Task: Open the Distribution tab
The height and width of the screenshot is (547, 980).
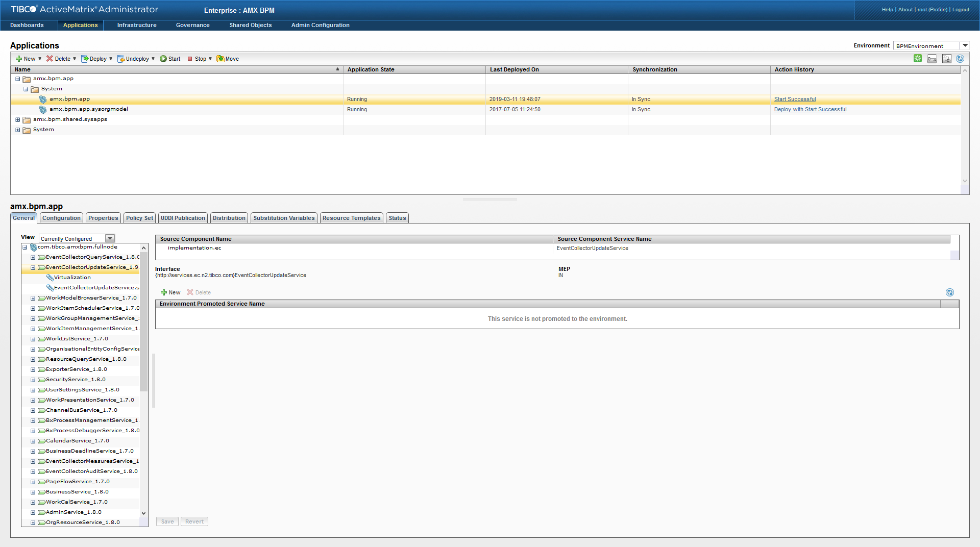Action: (229, 218)
